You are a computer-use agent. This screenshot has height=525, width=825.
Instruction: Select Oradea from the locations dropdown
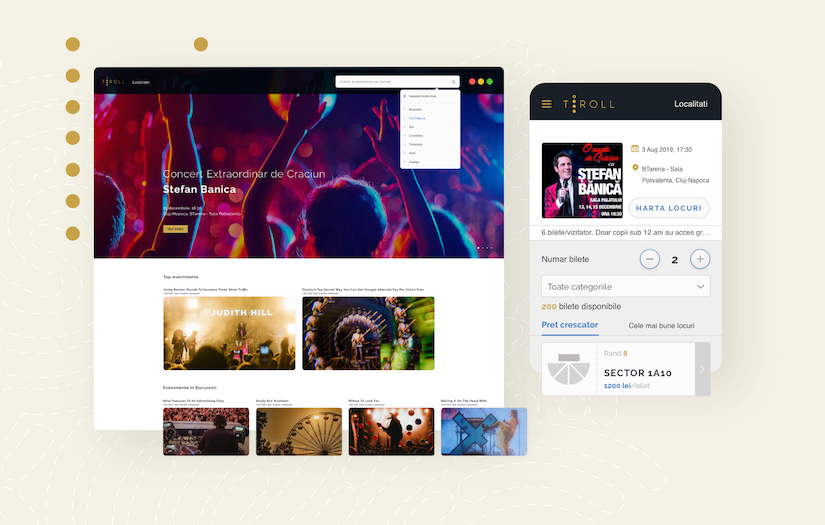click(x=414, y=162)
